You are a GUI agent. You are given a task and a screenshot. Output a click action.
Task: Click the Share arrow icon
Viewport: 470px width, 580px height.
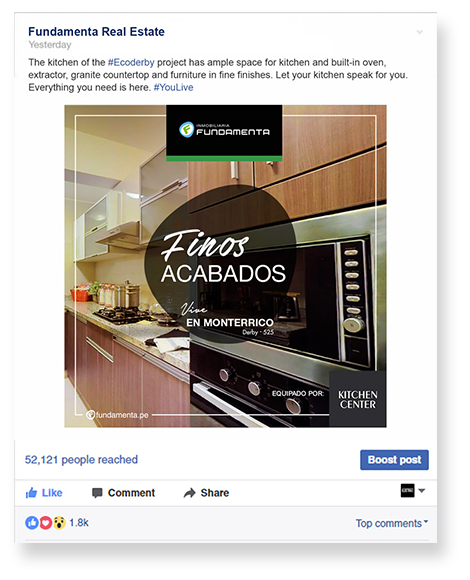tap(189, 493)
